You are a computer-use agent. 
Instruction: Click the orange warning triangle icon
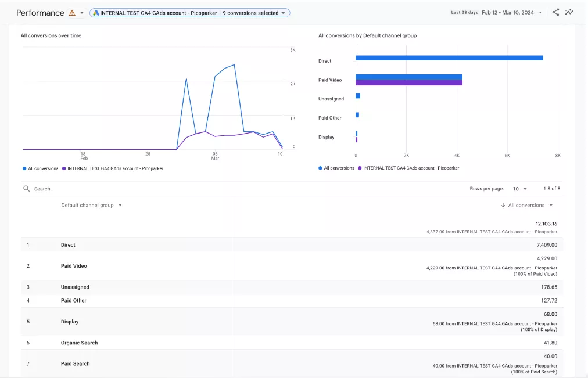pyautogui.click(x=72, y=13)
